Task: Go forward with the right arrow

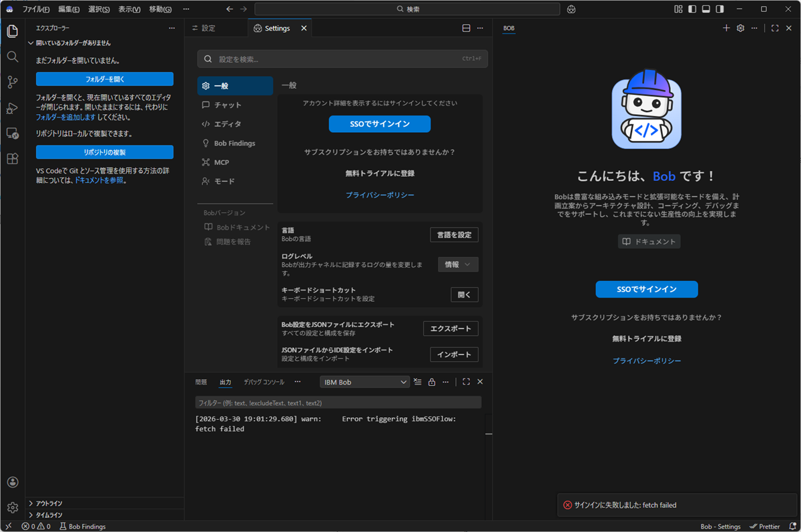Action: click(244, 9)
